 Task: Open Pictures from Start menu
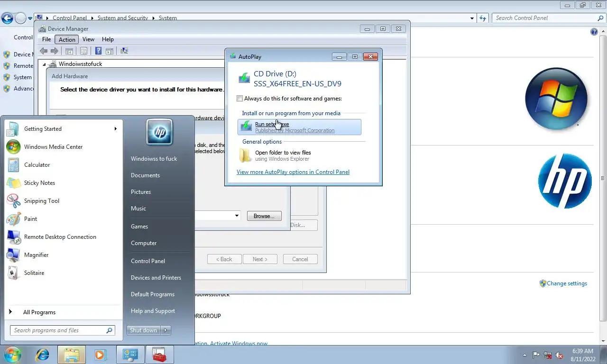coord(141,192)
